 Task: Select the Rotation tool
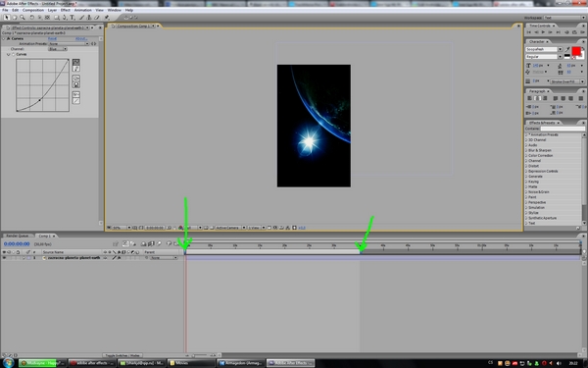[x=32, y=18]
